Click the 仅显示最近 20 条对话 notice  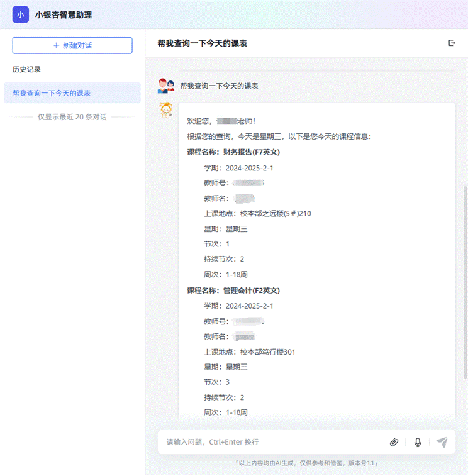tap(72, 117)
